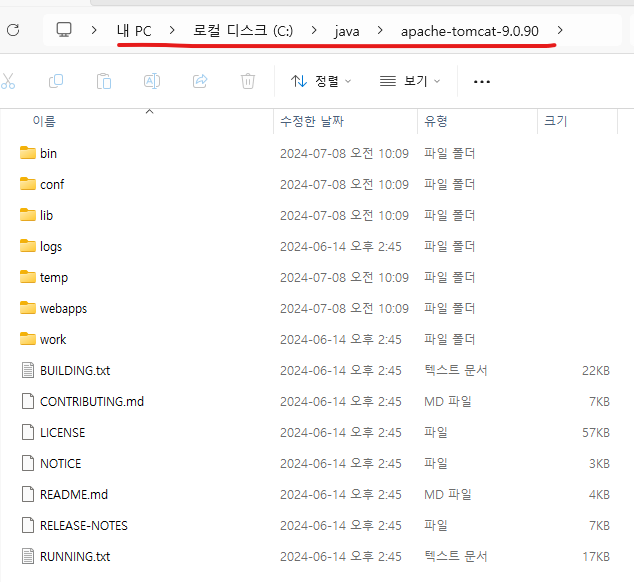This screenshot has width=634, height=582.
Task: Select the temp folder name
Action: 54,278
